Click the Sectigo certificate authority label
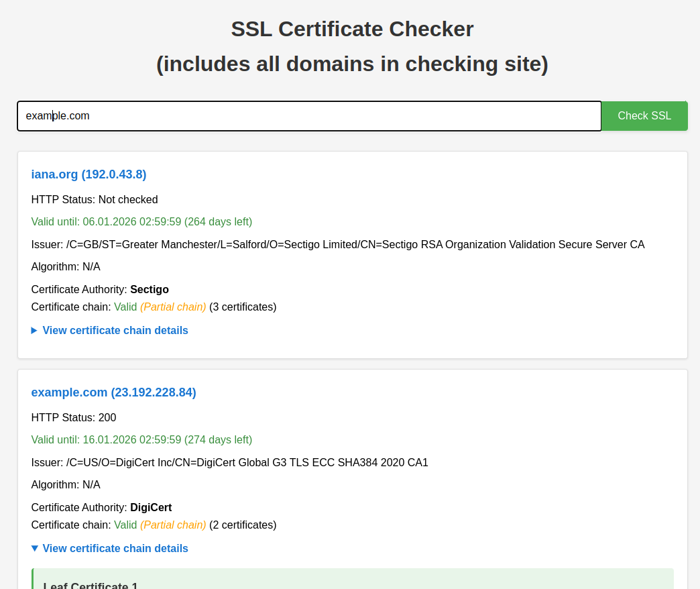The height and width of the screenshot is (589, 700). pyautogui.click(x=149, y=289)
